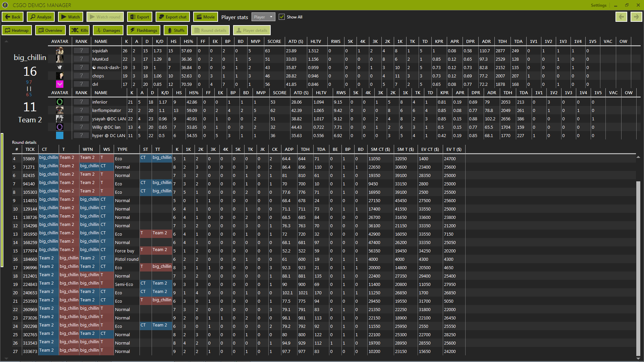
Task: Export demo data using Export
Action: coord(140,17)
